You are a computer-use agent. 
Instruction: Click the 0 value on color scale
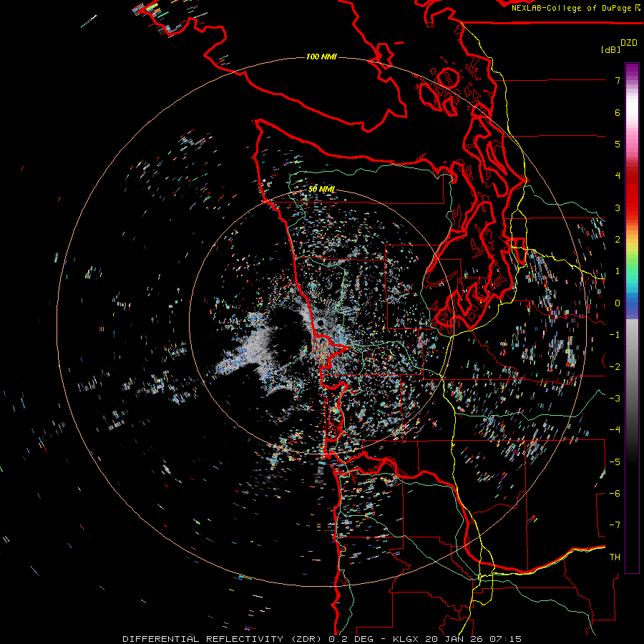pyautogui.click(x=618, y=303)
